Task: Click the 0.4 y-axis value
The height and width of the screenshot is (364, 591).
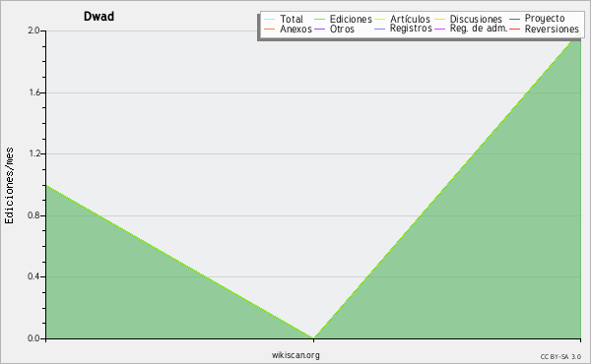Action: [33, 276]
